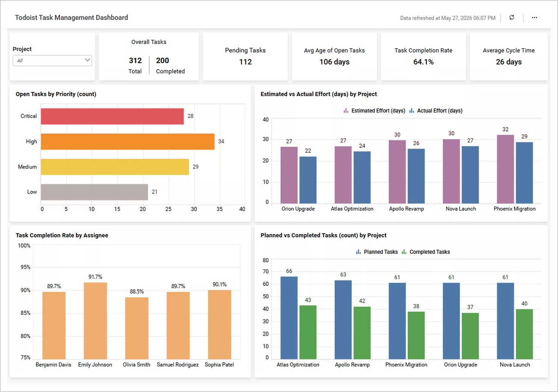Click Orion Upgrade actual effort bar (22)

(308, 180)
